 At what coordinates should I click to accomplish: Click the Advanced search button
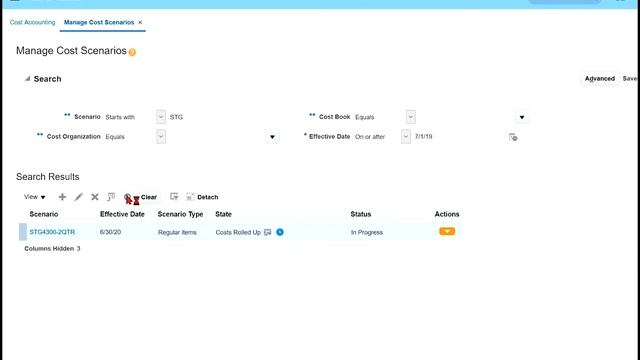tap(600, 79)
